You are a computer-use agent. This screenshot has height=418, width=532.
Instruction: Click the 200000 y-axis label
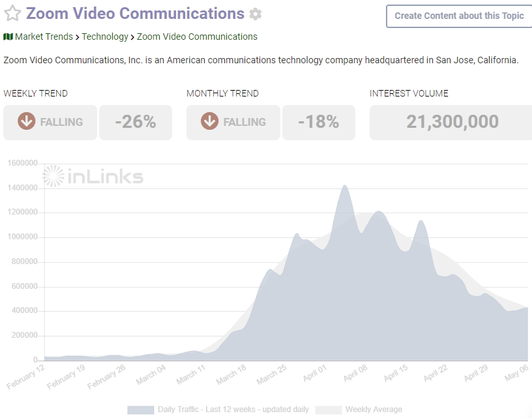pyautogui.click(x=24, y=335)
